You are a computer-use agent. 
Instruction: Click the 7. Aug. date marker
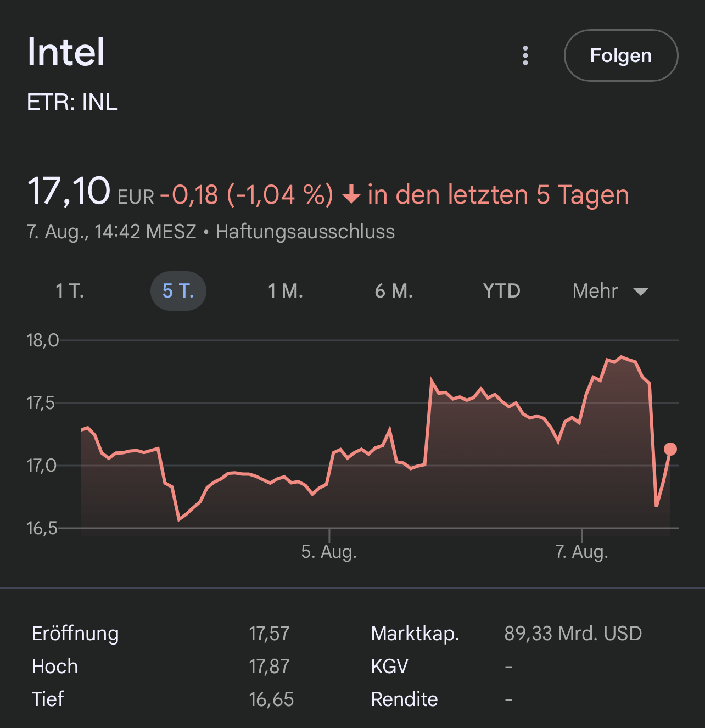click(x=581, y=551)
